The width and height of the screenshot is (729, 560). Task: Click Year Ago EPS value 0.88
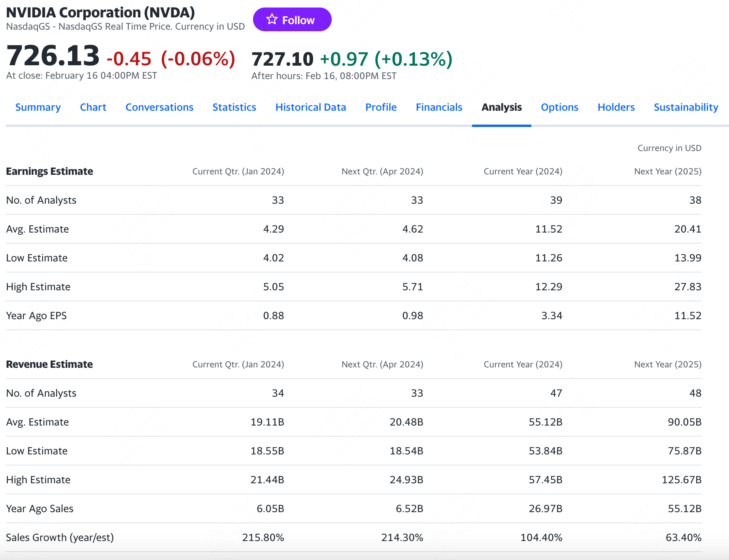pyautogui.click(x=274, y=316)
